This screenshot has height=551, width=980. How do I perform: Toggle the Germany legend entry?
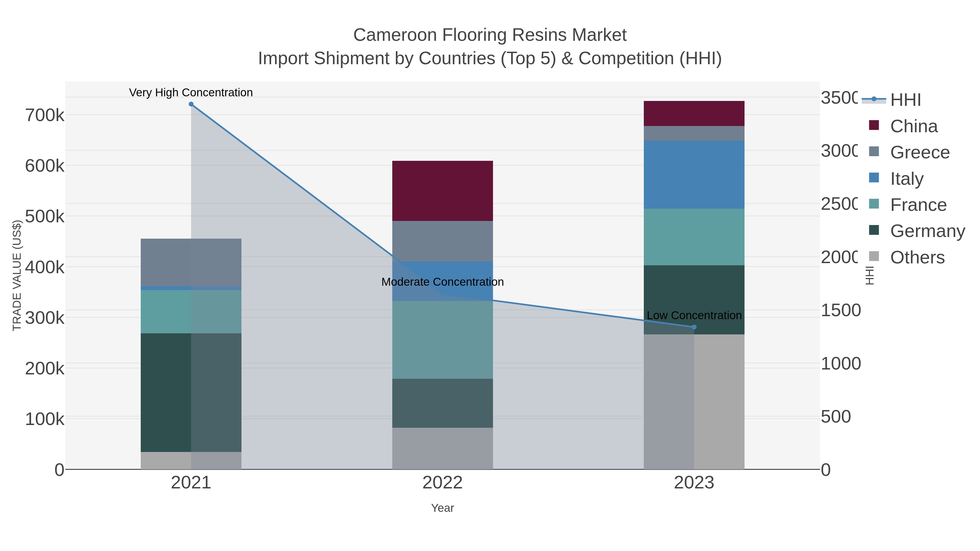pyautogui.click(x=917, y=231)
